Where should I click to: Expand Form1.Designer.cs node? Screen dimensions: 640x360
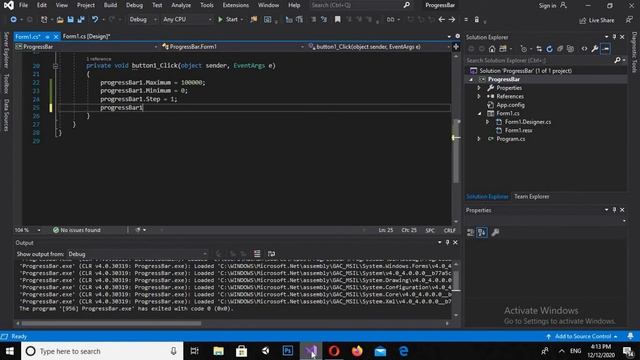(487, 122)
